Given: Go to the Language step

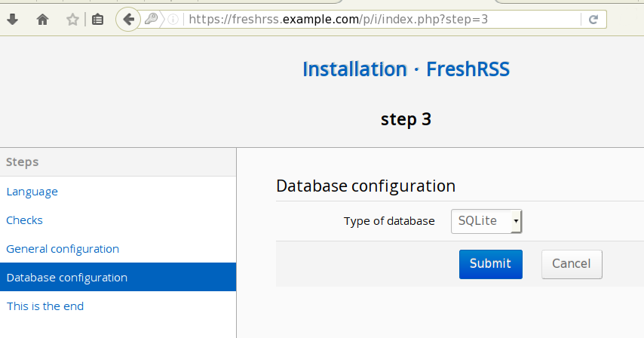Looking at the screenshot, I should (x=32, y=192).
